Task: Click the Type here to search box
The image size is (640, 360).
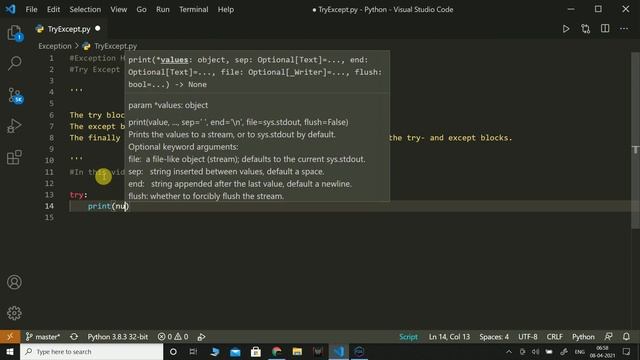Action: pos(91,351)
